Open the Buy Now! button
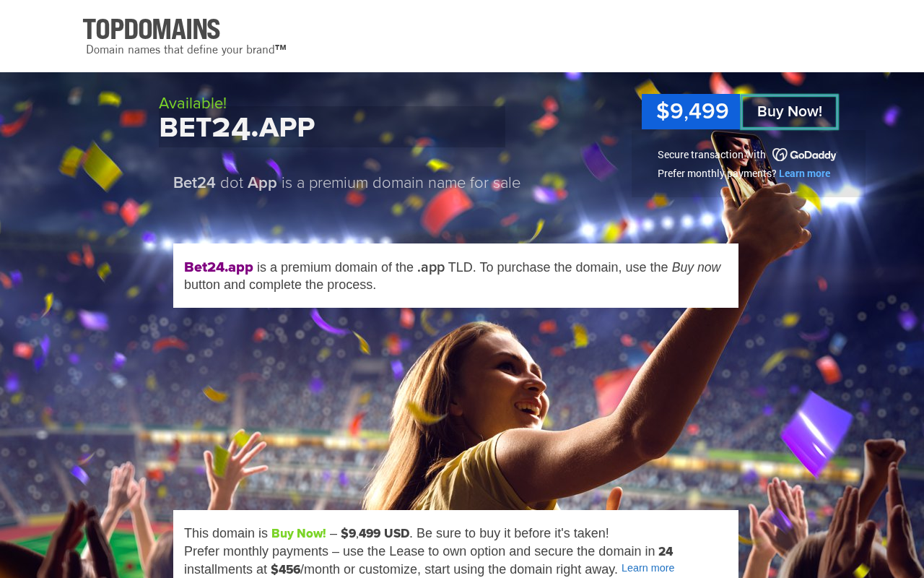924x578 pixels. coord(790,112)
